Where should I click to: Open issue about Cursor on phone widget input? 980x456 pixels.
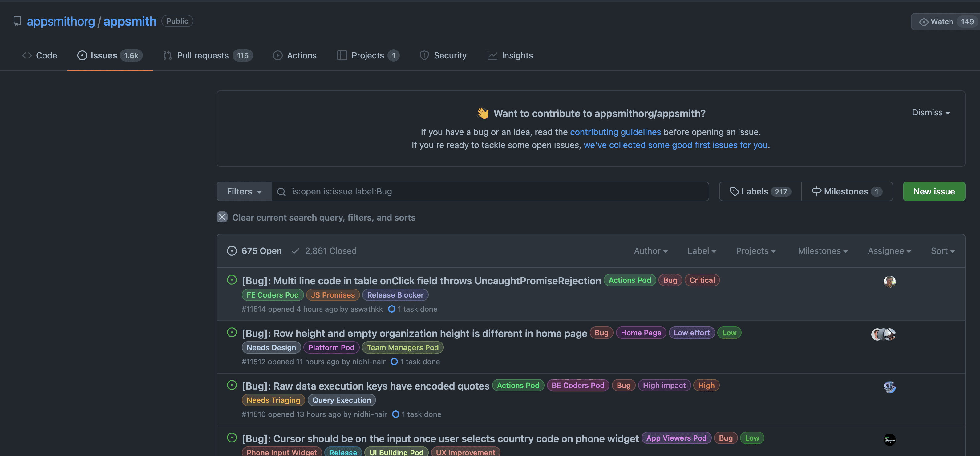[x=440, y=438]
